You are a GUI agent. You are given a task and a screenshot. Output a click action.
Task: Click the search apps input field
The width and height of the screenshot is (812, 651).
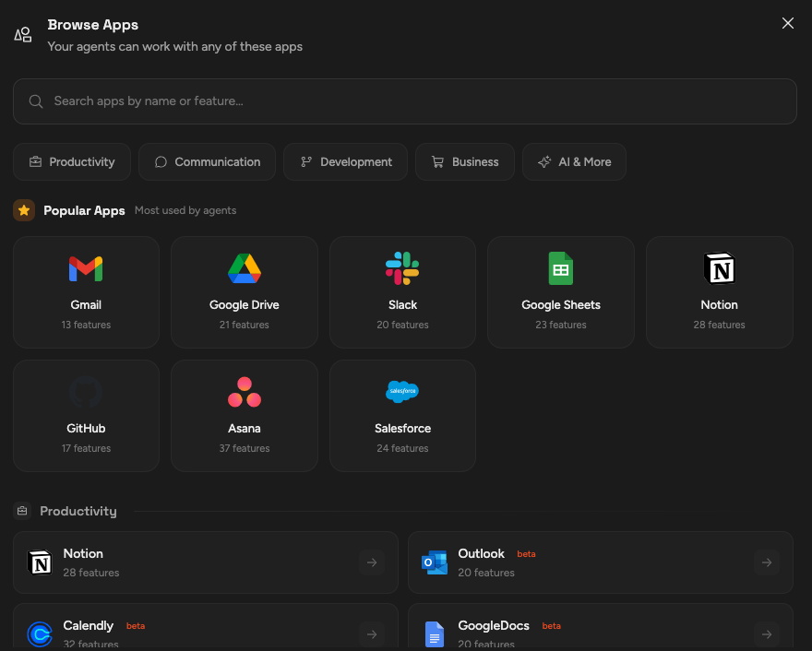(404, 101)
